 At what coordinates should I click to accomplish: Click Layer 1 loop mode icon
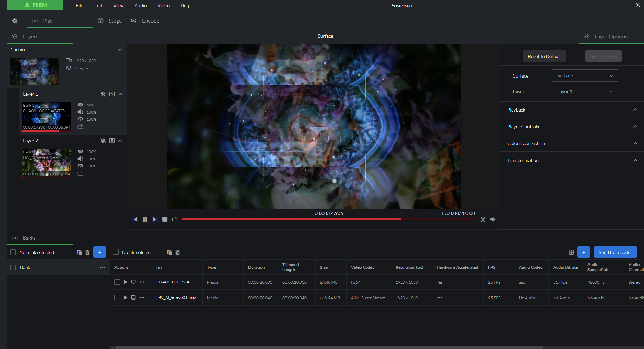click(x=81, y=127)
